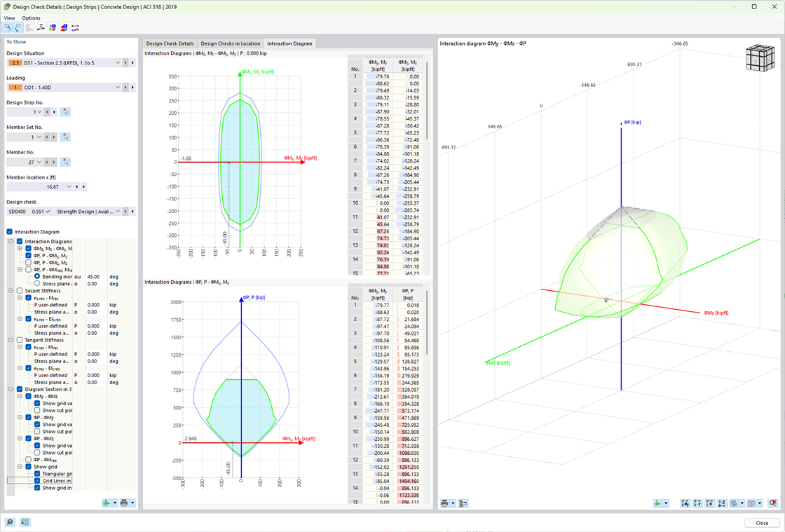Click the view in Y direction icon

pos(697,503)
